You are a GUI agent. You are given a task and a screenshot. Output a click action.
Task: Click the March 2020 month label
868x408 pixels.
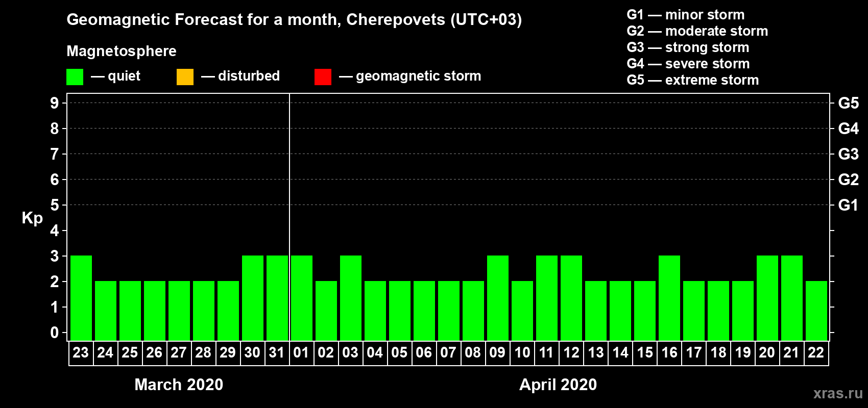coord(179,385)
